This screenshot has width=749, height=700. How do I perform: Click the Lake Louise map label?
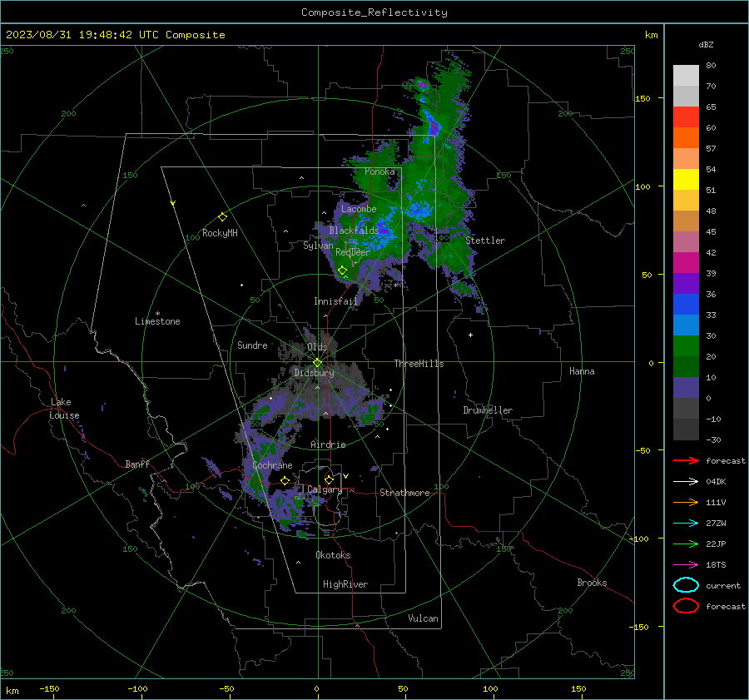click(64, 409)
